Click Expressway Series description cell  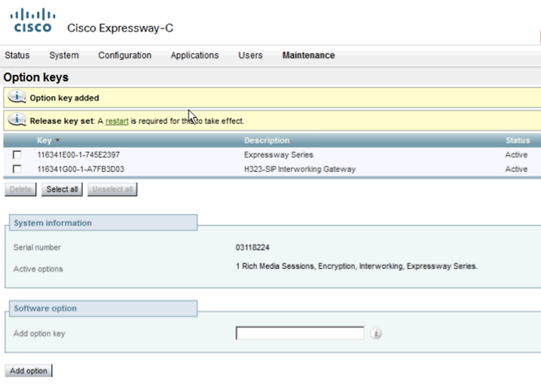(x=279, y=155)
